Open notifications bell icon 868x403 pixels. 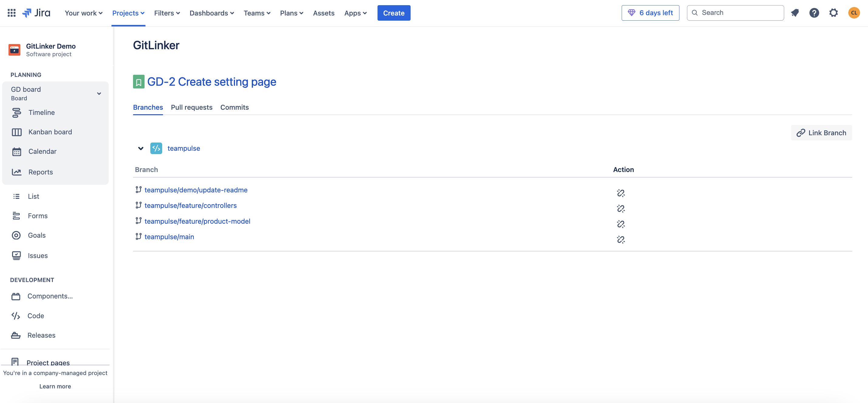pos(795,13)
